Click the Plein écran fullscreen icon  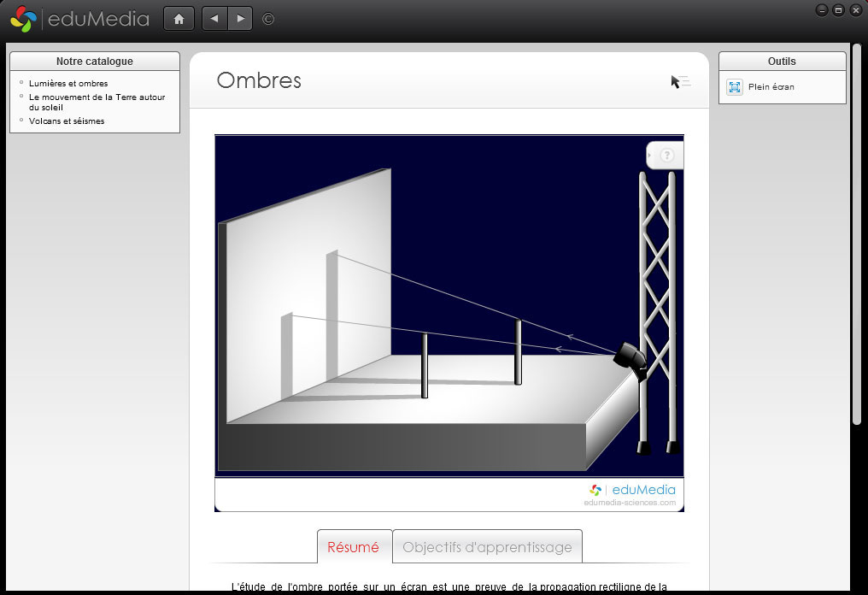point(735,87)
